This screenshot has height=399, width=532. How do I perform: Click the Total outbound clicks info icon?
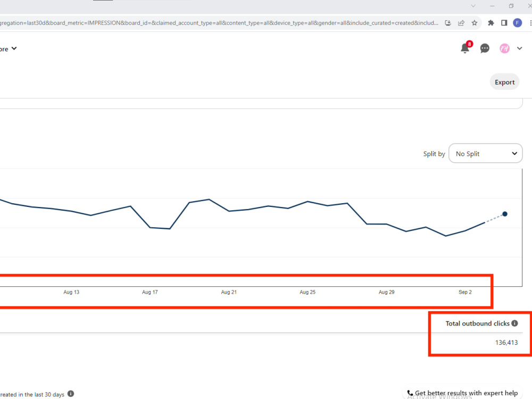click(x=514, y=323)
